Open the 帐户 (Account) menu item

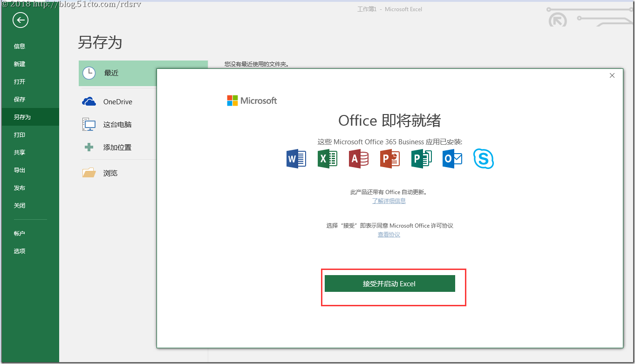click(29, 233)
